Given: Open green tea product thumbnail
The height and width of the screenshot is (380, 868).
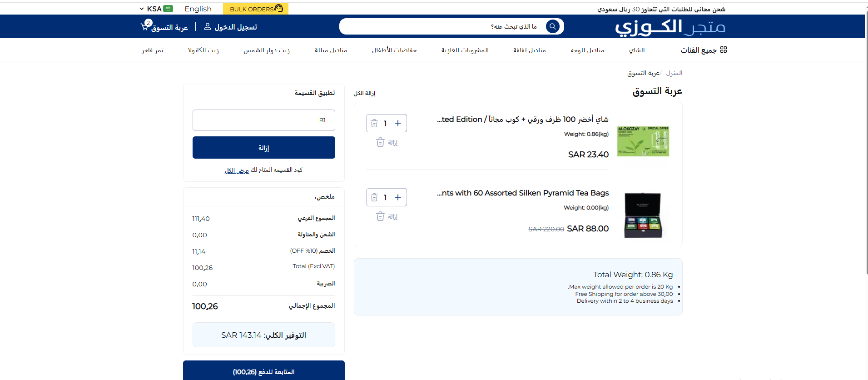Looking at the screenshot, I should pos(643,141).
